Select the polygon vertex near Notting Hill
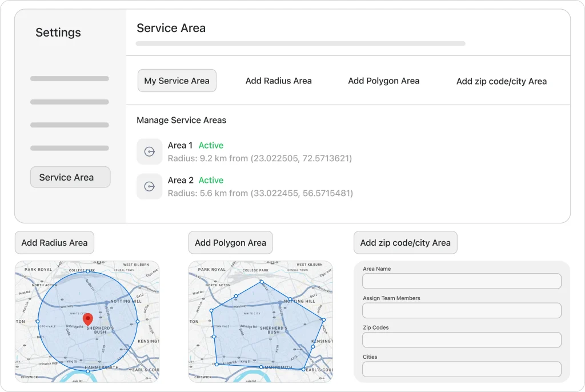 291,298
